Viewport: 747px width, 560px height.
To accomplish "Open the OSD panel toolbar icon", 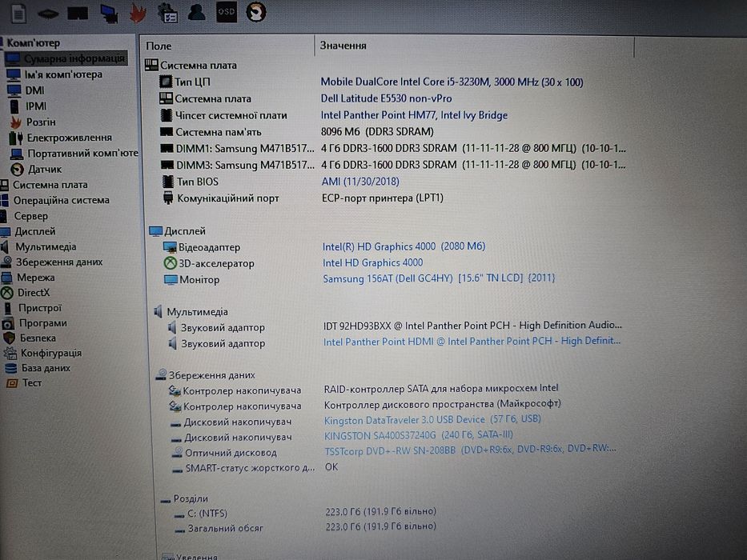I will [x=227, y=12].
